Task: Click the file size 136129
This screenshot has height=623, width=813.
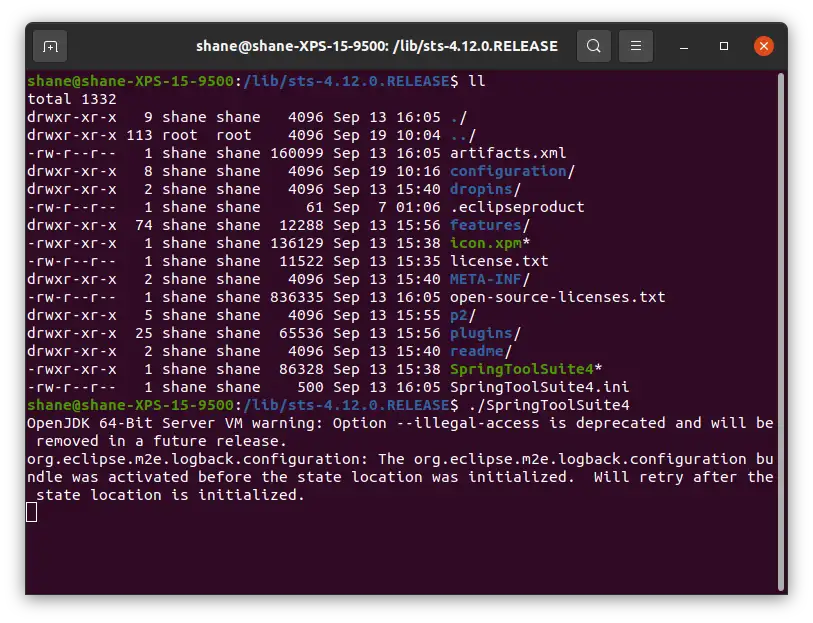Action: [297, 243]
